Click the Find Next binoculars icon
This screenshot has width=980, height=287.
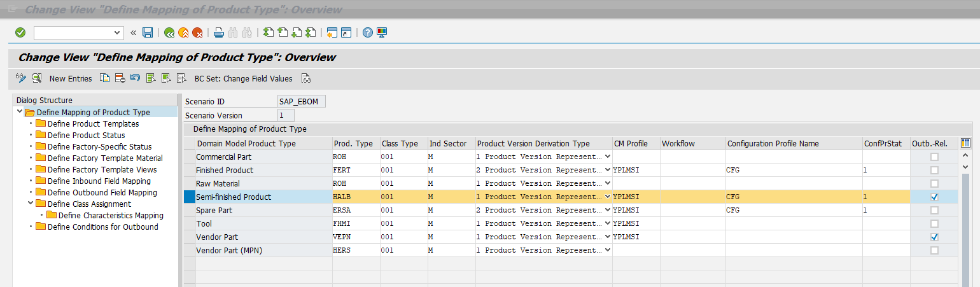[248, 32]
